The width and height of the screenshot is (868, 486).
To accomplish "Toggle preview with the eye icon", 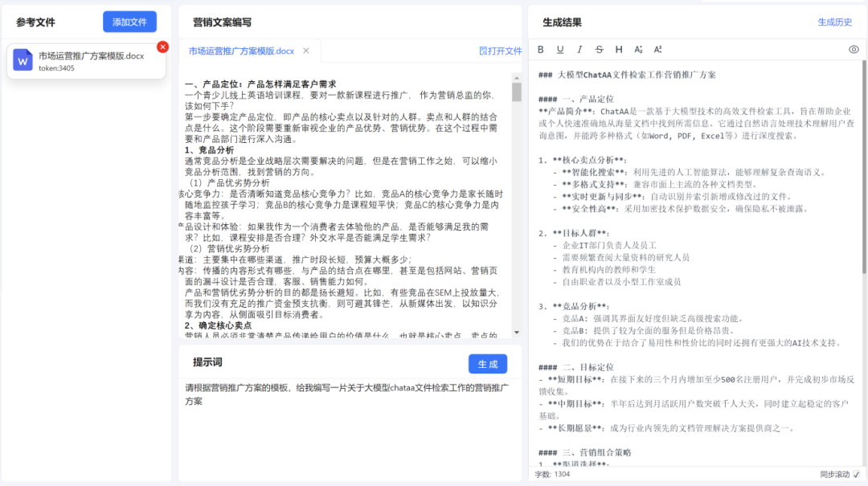I will tap(854, 49).
